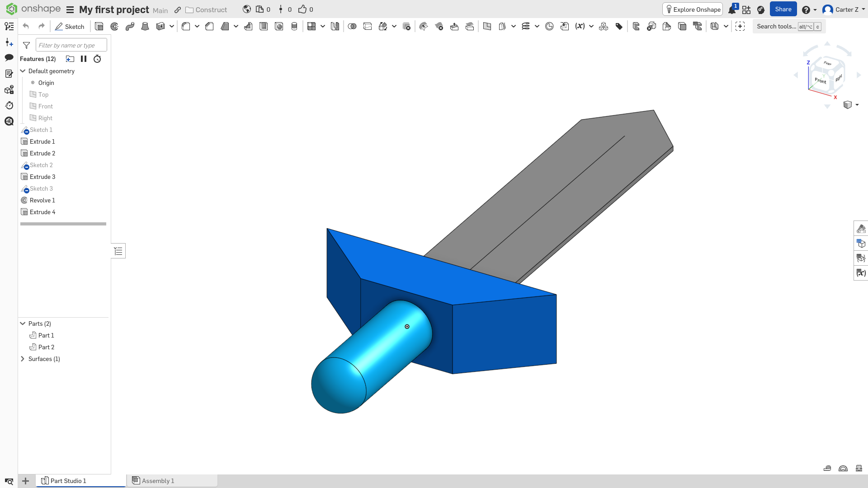The width and height of the screenshot is (868, 488).
Task: Select the Boolean tool icon
Action: 352,27
